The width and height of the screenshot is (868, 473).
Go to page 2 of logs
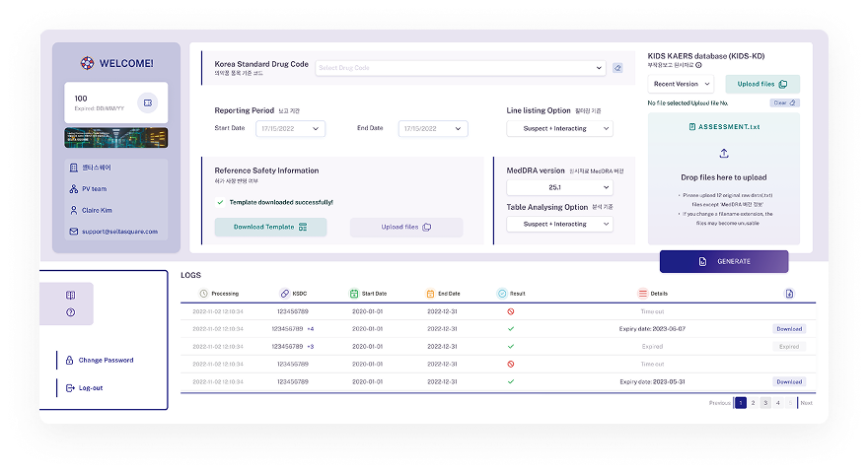pyautogui.click(x=753, y=403)
